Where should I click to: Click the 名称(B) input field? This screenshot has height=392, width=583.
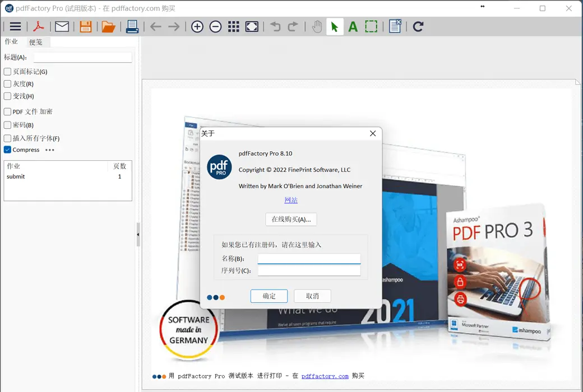coord(309,259)
